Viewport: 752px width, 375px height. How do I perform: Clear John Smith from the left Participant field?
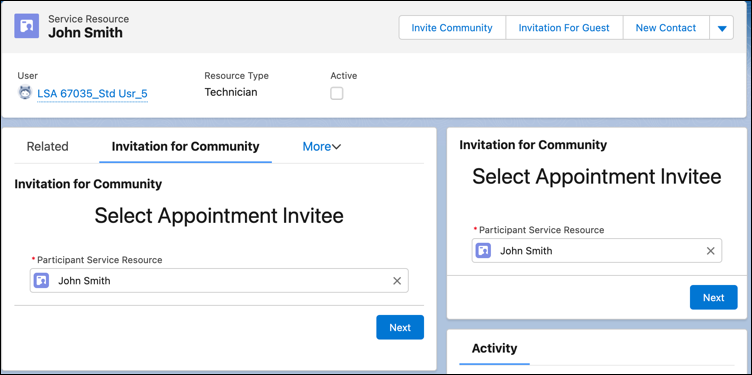coord(397,281)
